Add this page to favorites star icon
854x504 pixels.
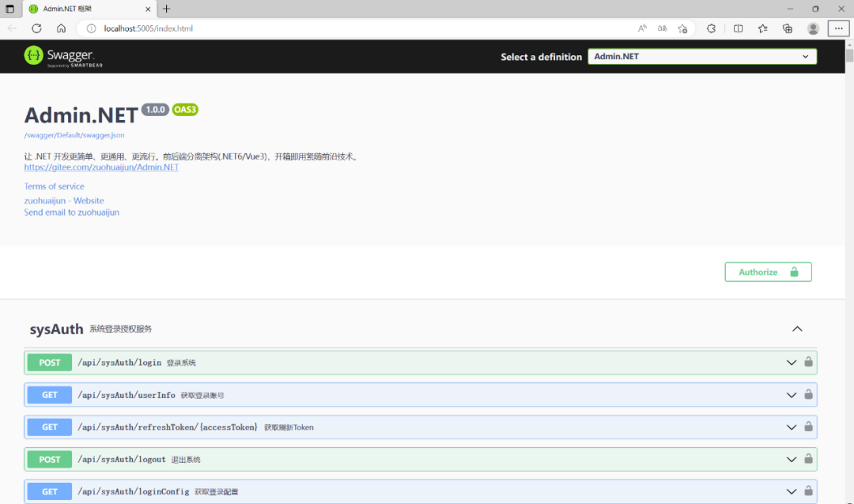[682, 28]
